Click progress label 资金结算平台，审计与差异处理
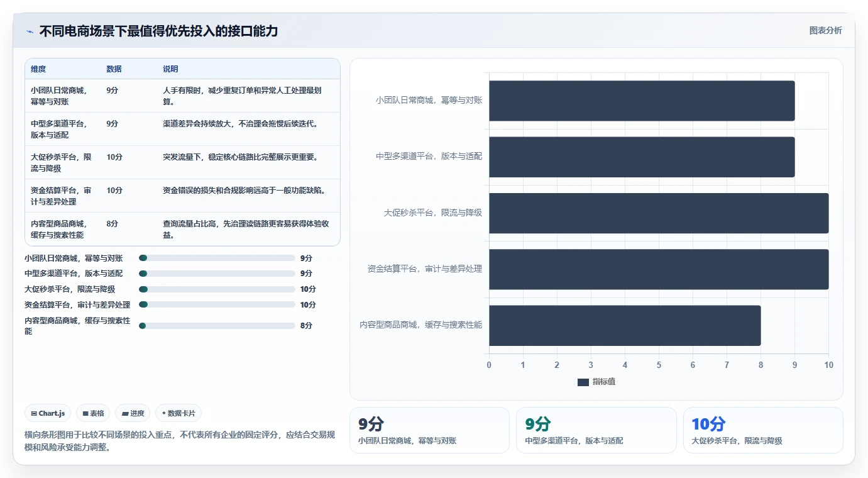 [77, 304]
